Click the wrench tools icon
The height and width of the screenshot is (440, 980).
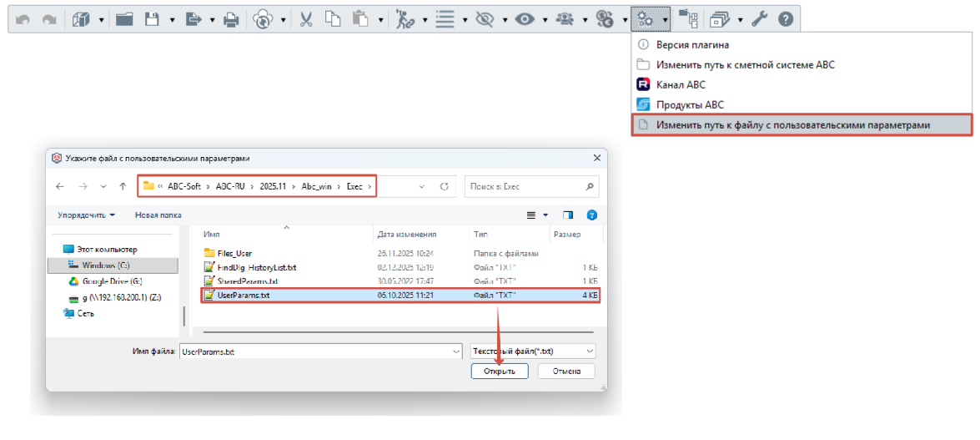point(759,20)
